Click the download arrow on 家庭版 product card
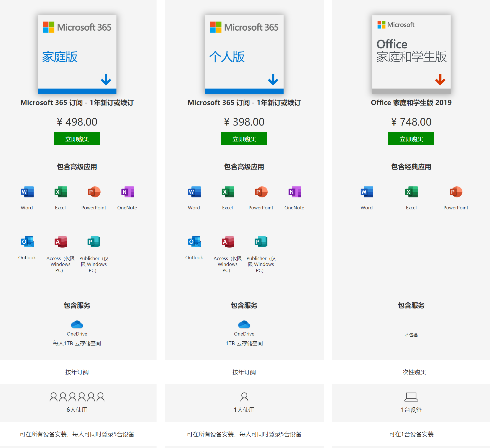490x448 pixels. pyautogui.click(x=106, y=80)
